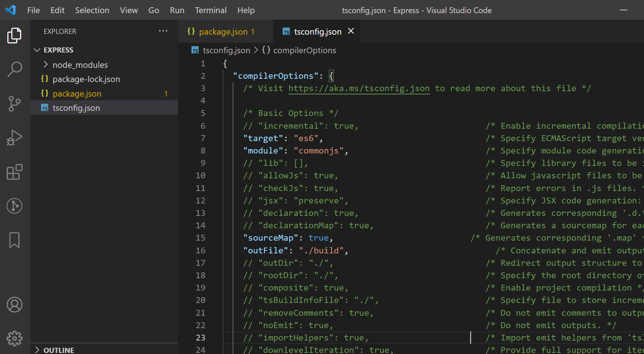Open the Remote Explorer icon below Extensions
Image resolution: width=644 pixels, height=354 pixels.
click(x=14, y=206)
